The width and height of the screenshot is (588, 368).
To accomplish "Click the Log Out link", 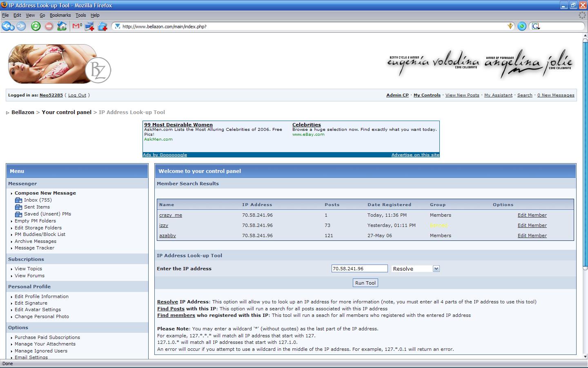I will 77,95.
